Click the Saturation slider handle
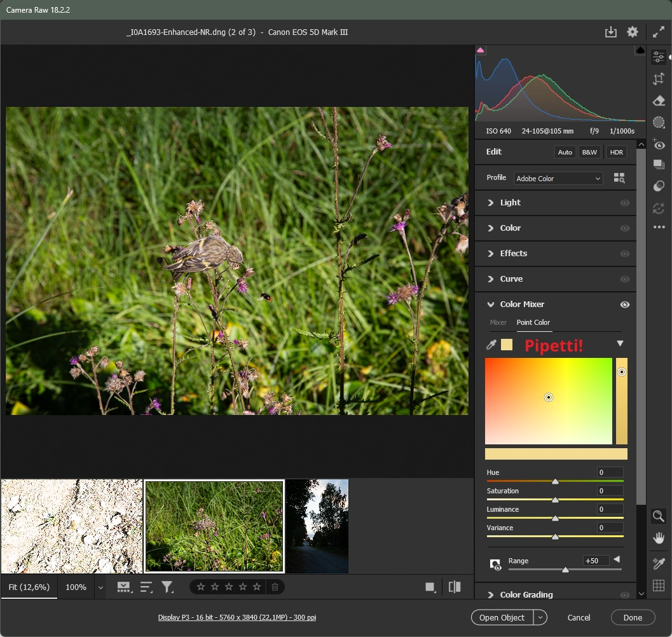Image resolution: width=672 pixels, height=637 pixels. coord(555,500)
